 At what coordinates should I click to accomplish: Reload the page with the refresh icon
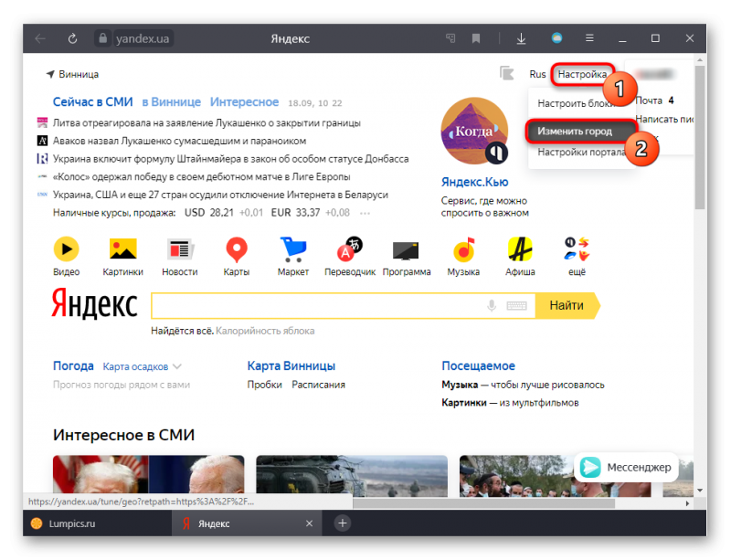pyautogui.click(x=72, y=38)
